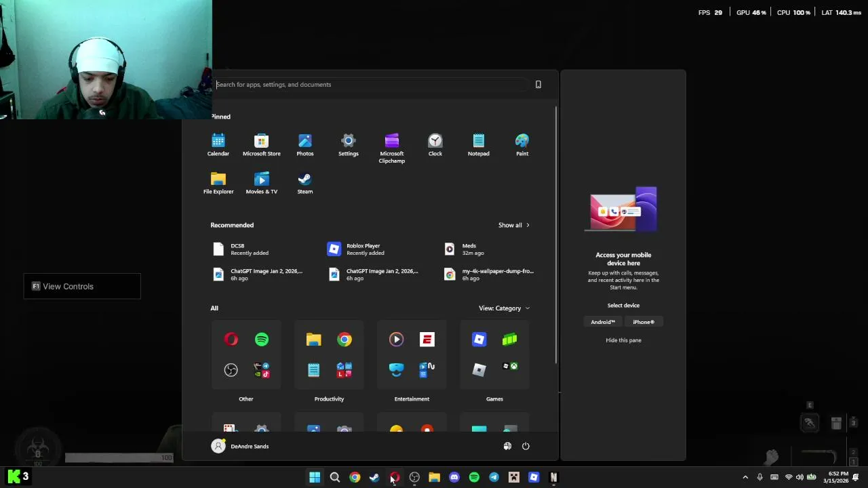Click Hide this pane link
The image size is (868, 488).
(623, 340)
